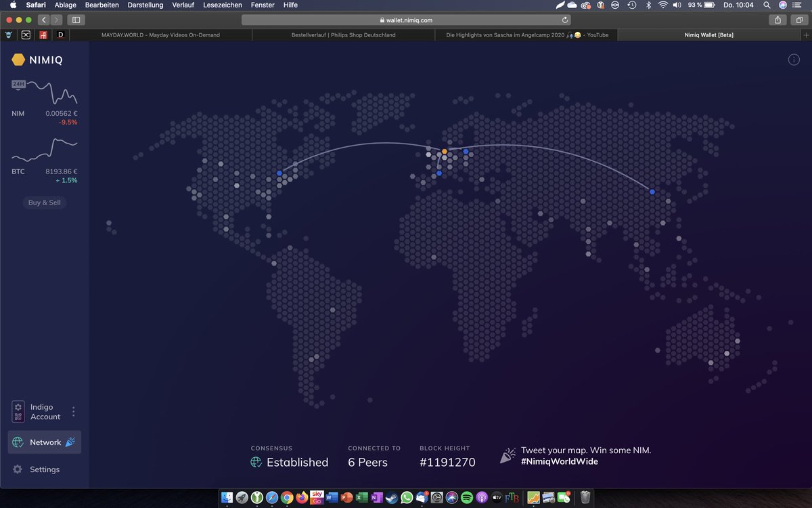
Task: Click the orange own-node hexagon on map
Action: tap(445, 152)
